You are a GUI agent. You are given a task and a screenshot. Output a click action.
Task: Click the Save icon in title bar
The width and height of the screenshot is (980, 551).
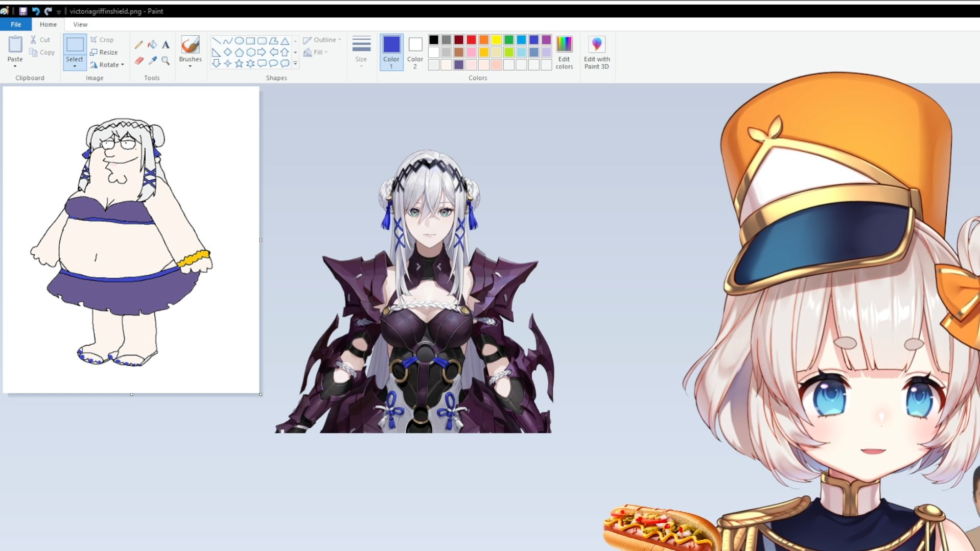(23, 11)
